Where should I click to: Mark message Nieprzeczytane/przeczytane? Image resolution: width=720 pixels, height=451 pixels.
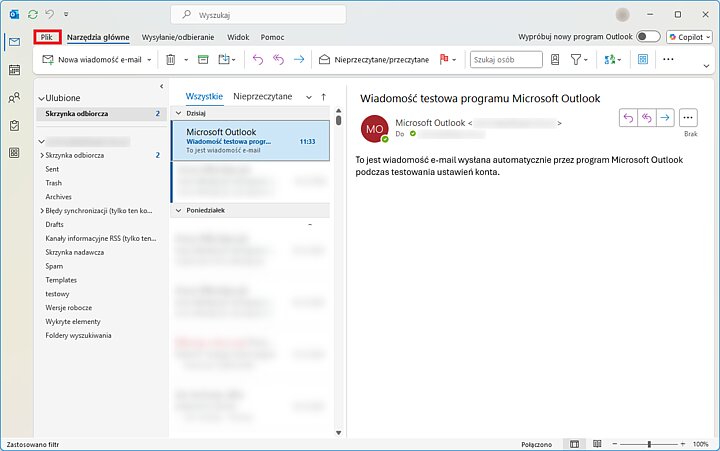pyautogui.click(x=374, y=60)
